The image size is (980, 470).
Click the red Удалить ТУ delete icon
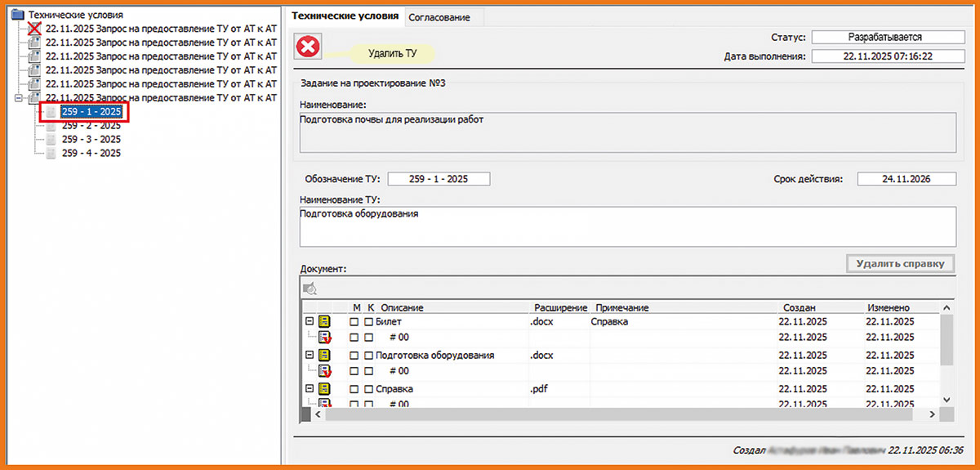(309, 47)
